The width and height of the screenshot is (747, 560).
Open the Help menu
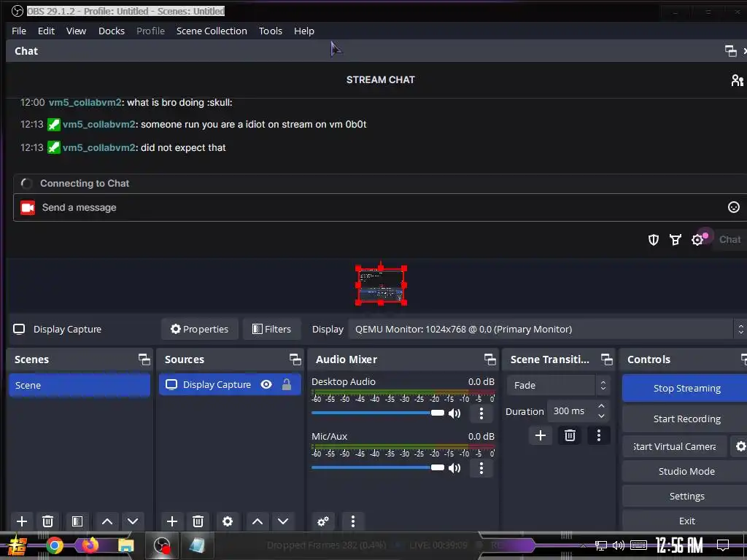(x=304, y=31)
